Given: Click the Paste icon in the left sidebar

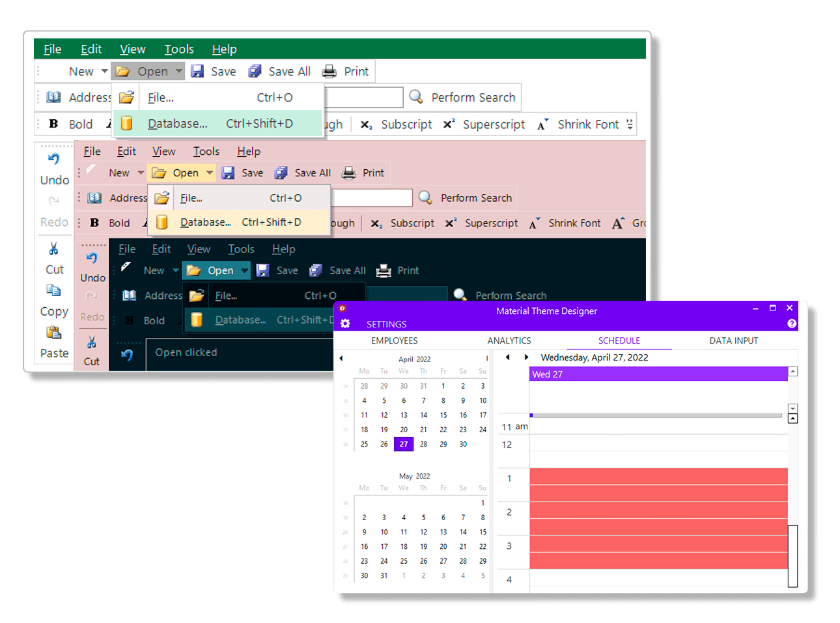Looking at the screenshot, I should tap(54, 333).
